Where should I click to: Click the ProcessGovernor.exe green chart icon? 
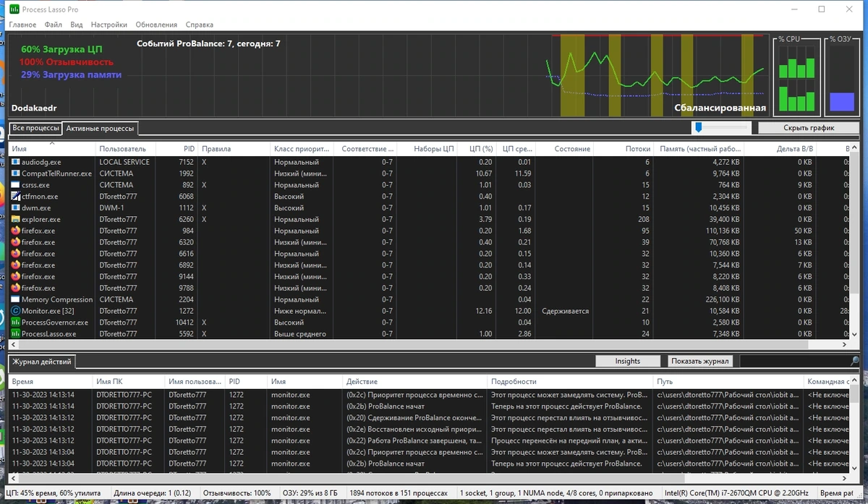pyautogui.click(x=15, y=323)
